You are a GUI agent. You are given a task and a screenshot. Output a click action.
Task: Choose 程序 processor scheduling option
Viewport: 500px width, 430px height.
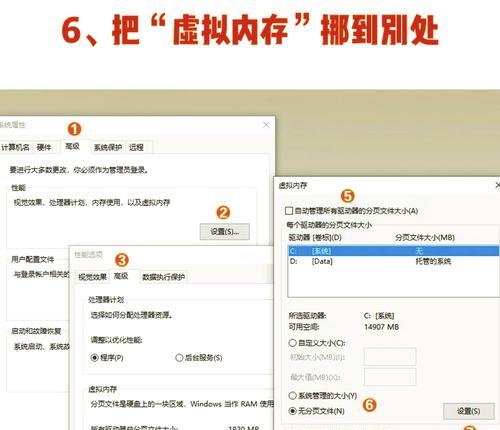coord(94,358)
